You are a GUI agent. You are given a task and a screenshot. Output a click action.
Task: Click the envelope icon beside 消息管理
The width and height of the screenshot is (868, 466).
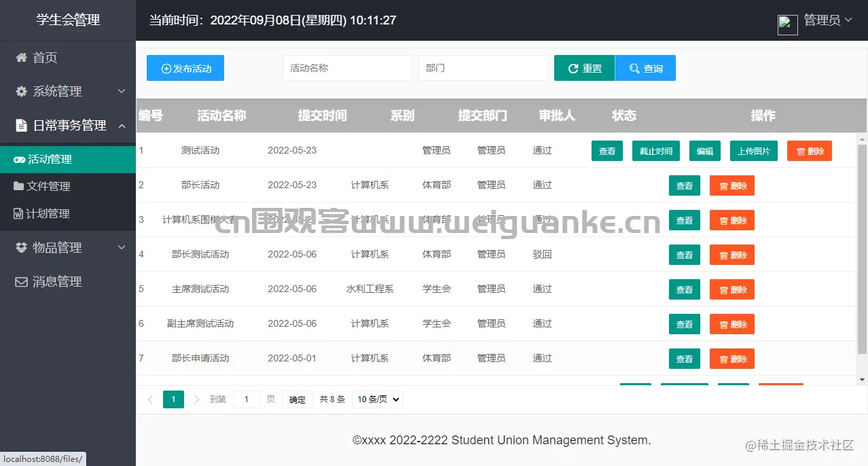point(22,282)
